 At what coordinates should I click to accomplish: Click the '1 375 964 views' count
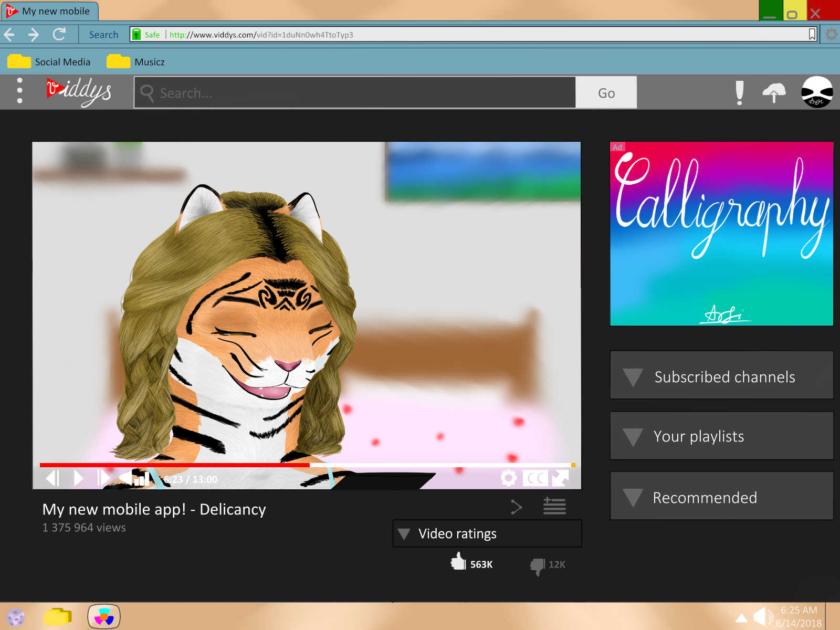click(x=84, y=528)
